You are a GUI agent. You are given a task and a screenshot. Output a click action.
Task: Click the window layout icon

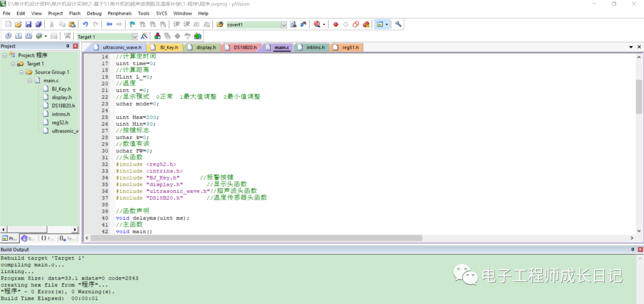click(380, 24)
